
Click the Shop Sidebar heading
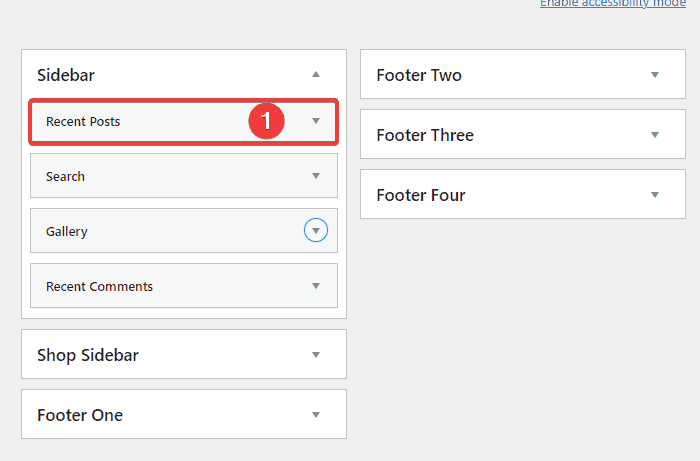pyautogui.click(x=88, y=355)
